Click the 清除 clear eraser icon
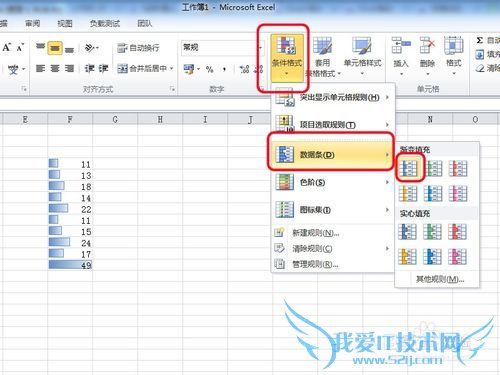500x375 pixels. (x=480, y=68)
